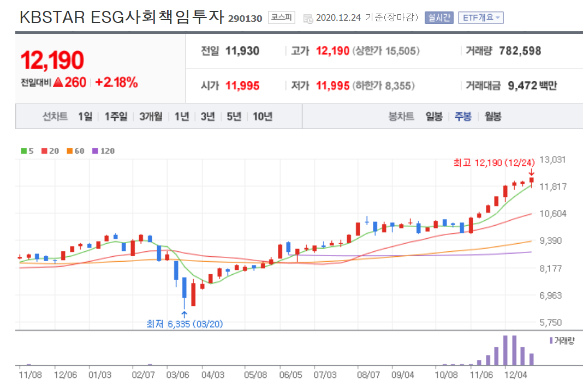
Task: Select the 5년 line chart tab
Action: point(234,117)
